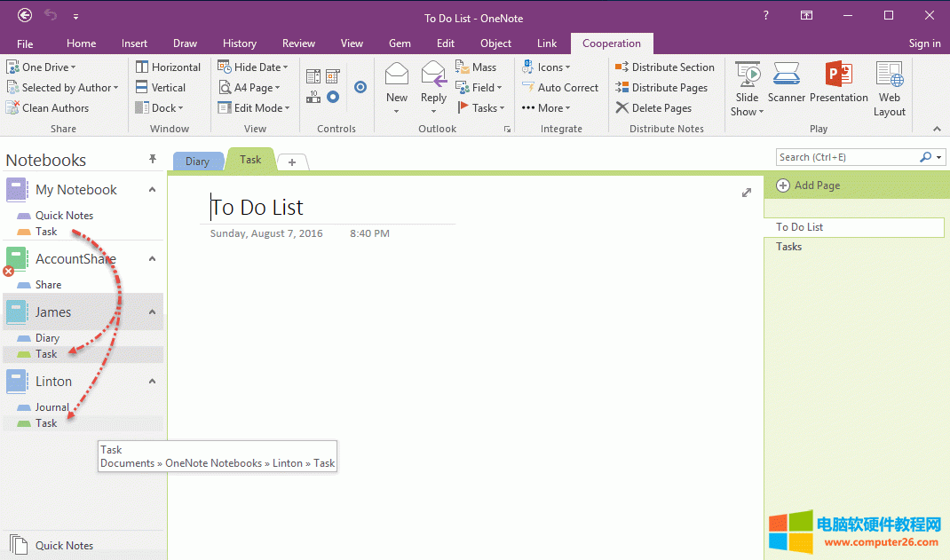Select the radio button control icon
This screenshot has width=950, height=560.
coord(333,97)
